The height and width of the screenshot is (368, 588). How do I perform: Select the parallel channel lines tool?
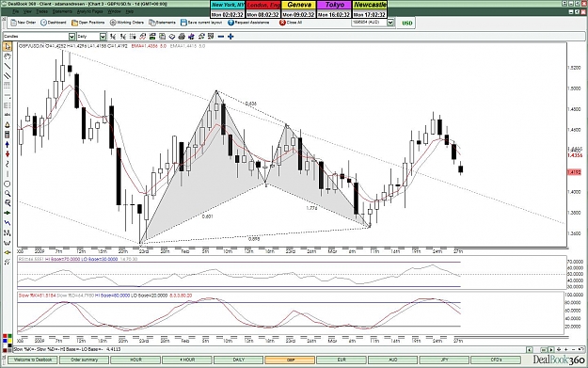8,76
